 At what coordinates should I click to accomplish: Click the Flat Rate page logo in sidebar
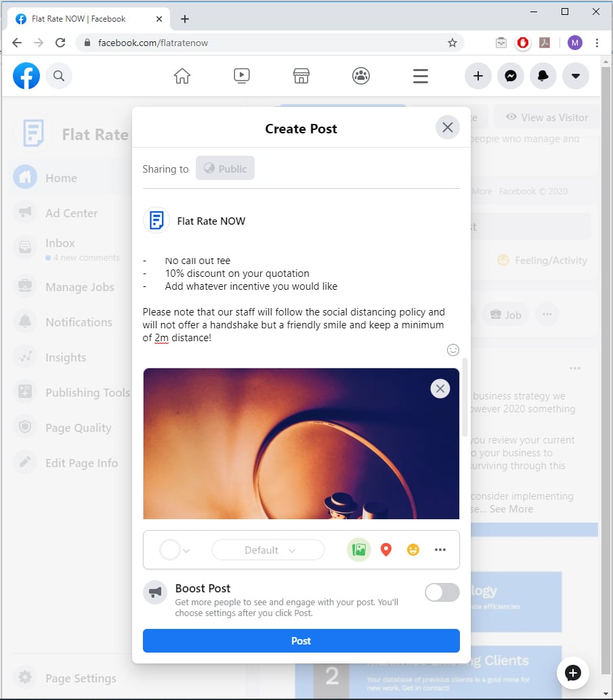34,133
